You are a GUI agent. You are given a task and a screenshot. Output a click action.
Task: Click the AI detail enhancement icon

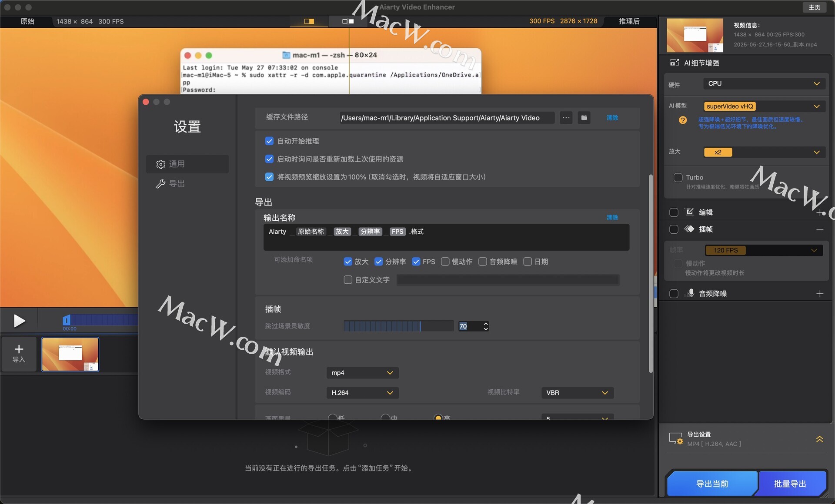click(675, 63)
